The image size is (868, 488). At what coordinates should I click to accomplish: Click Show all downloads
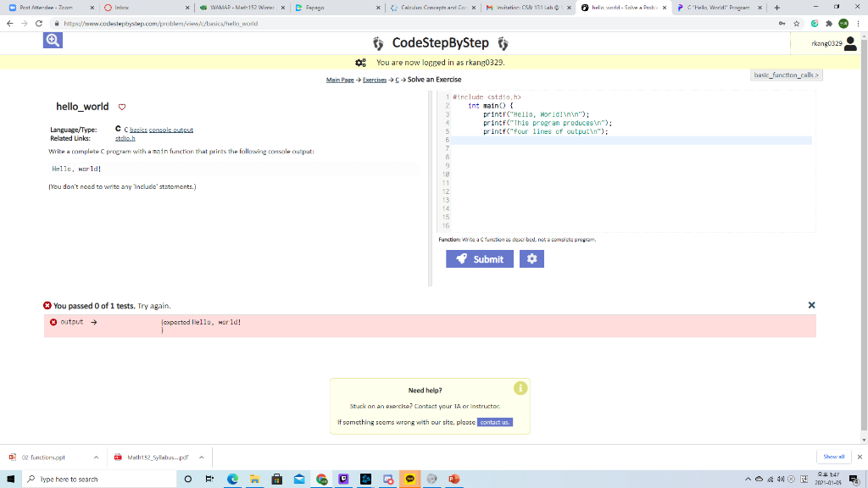[x=834, y=457]
